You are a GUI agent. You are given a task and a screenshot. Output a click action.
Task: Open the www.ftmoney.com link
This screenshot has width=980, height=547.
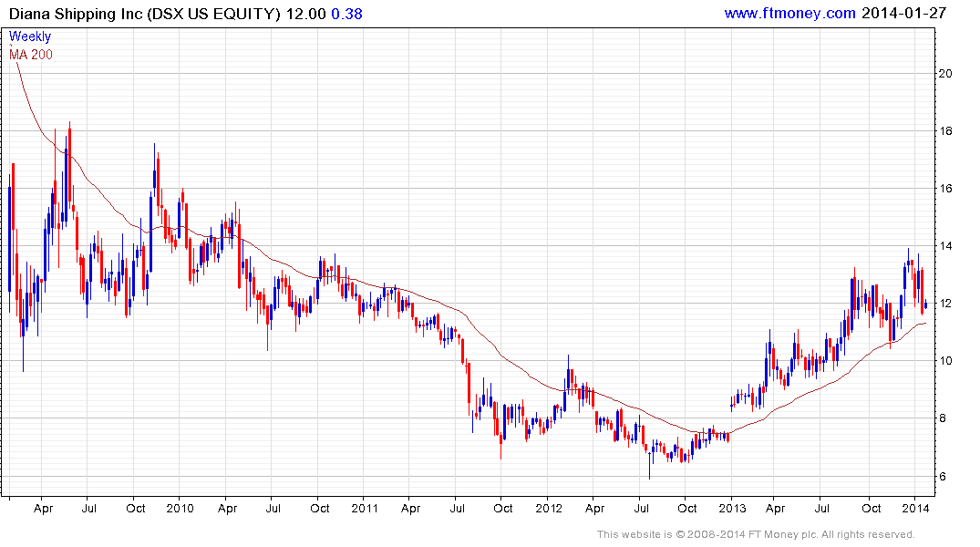coord(789,13)
